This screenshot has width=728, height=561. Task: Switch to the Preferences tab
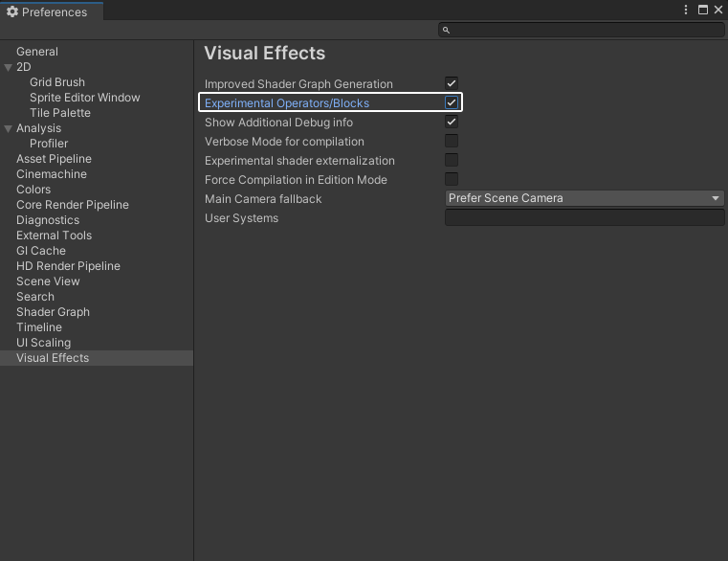click(x=53, y=11)
